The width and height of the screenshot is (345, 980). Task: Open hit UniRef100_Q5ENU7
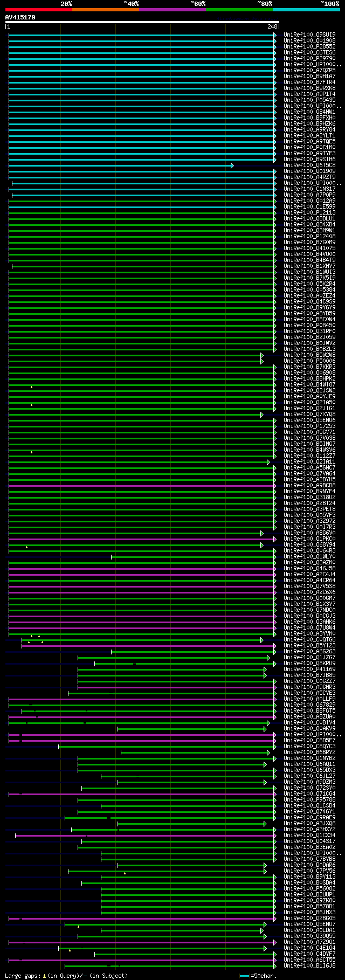[309, 924]
